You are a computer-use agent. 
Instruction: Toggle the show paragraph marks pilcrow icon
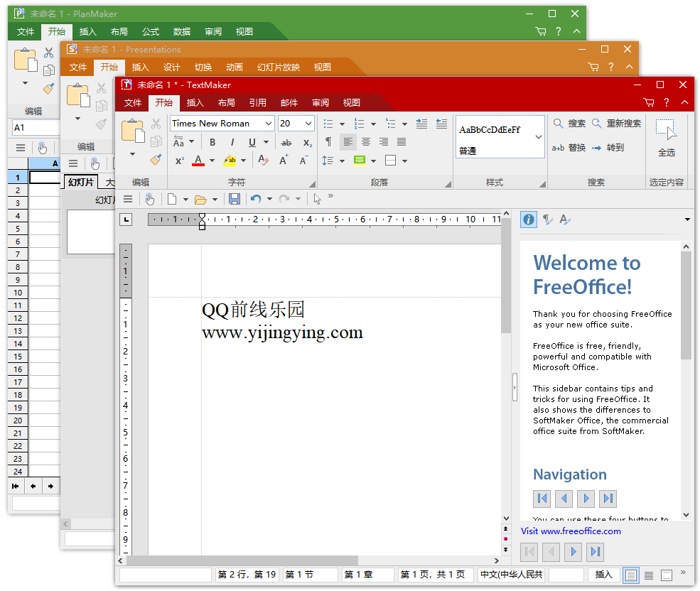pyautogui.click(x=328, y=142)
